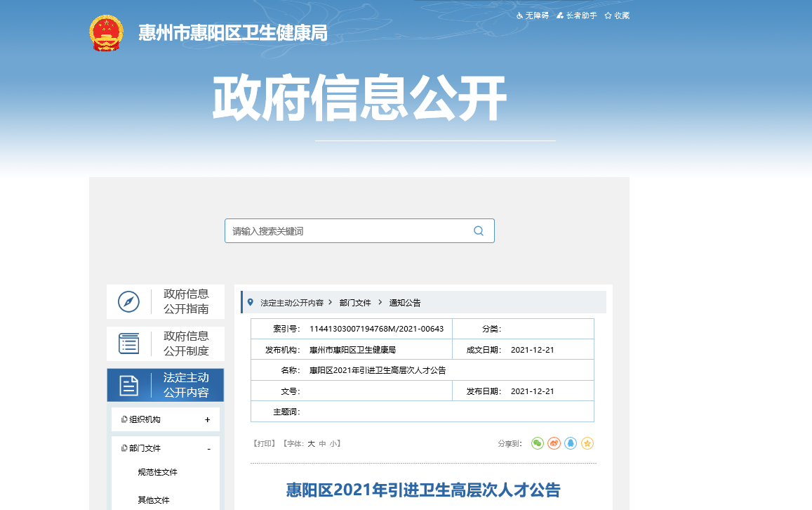Image resolution: width=812 pixels, height=510 pixels.
Task: Open 其他文件 in the sidebar
Action: click(x=154, y=500)
